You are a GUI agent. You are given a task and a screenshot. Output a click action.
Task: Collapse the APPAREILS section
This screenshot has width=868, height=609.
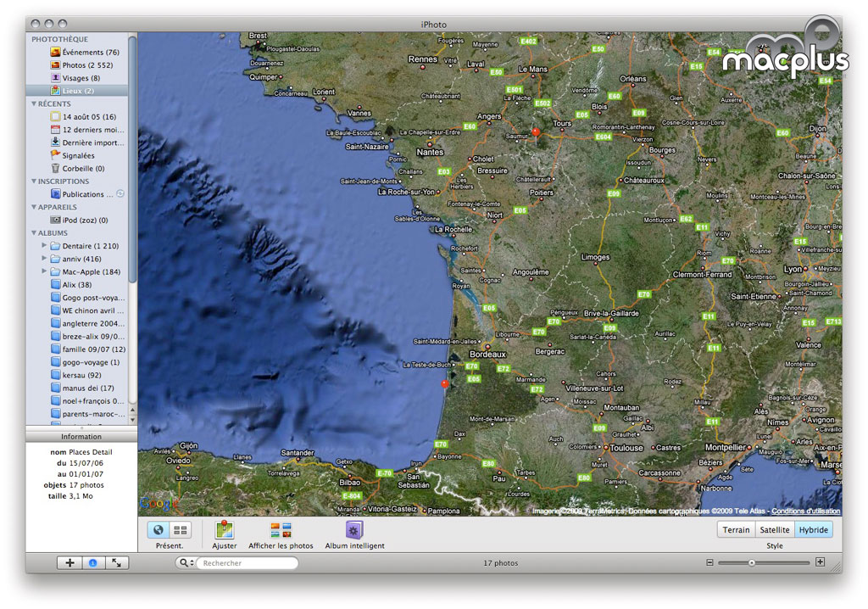34,207
